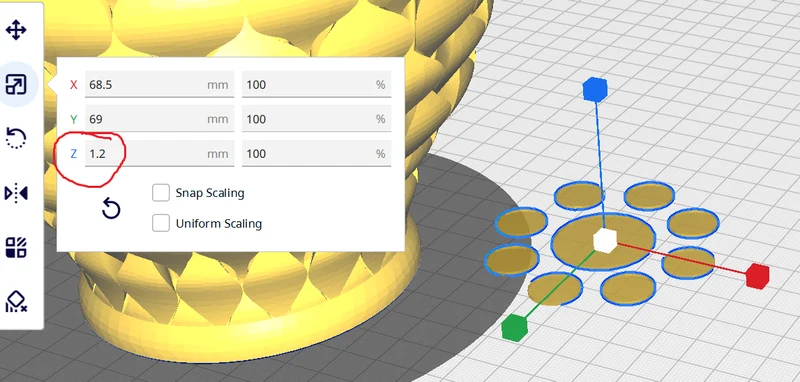
Task: Enable the Snap Scaling checkbox
Action: point(161,193)
